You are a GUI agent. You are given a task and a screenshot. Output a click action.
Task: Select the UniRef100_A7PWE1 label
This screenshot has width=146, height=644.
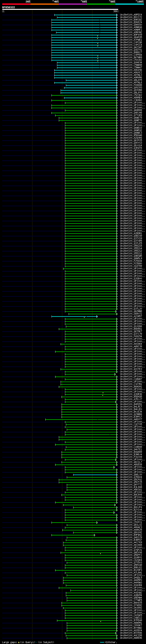(131, 40)
